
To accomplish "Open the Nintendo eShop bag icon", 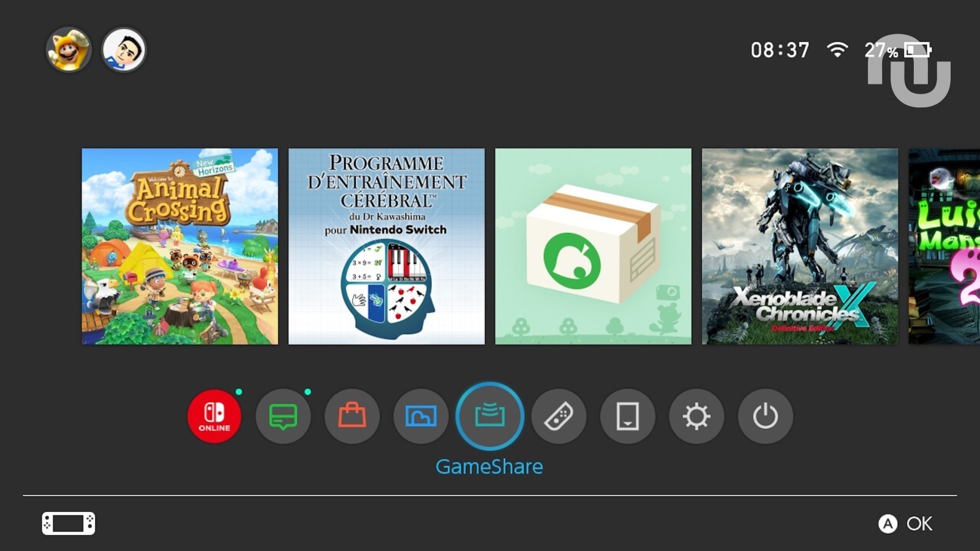I will coord(352,416).
